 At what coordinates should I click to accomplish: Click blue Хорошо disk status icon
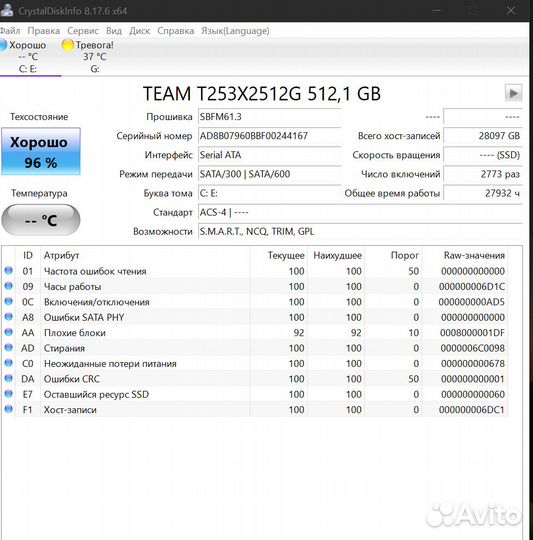click(x=3, y=45)
